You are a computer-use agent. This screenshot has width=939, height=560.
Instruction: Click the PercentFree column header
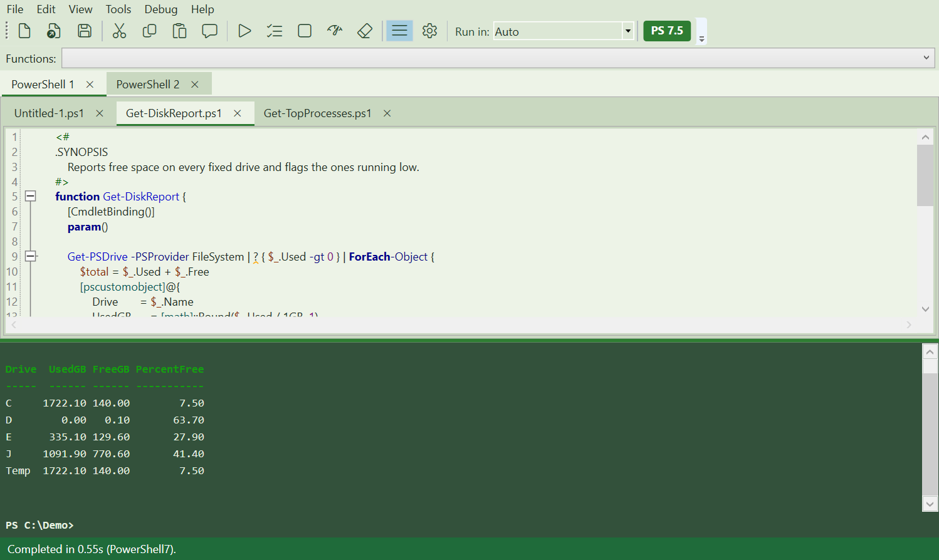(x=170, y=370)
